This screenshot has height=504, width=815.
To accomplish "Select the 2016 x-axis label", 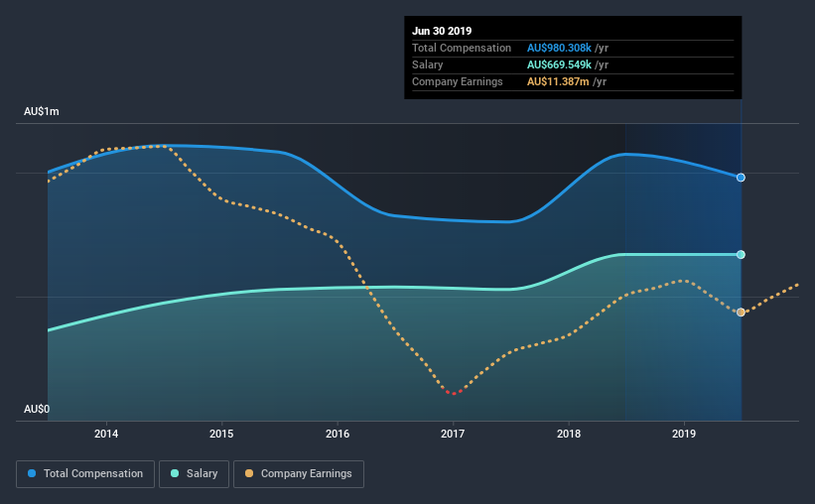I will point(338,434).
